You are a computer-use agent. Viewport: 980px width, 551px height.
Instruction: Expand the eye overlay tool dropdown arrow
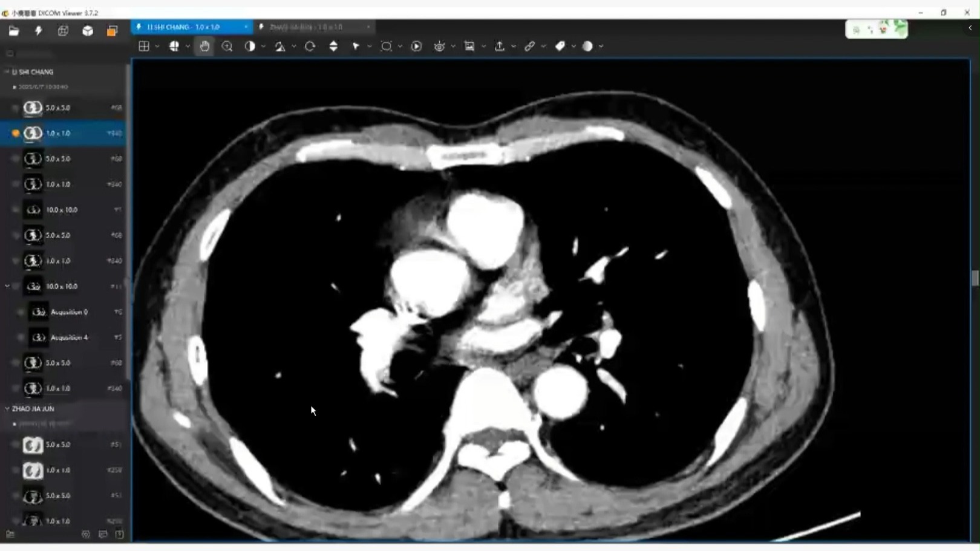pos(453,47)
